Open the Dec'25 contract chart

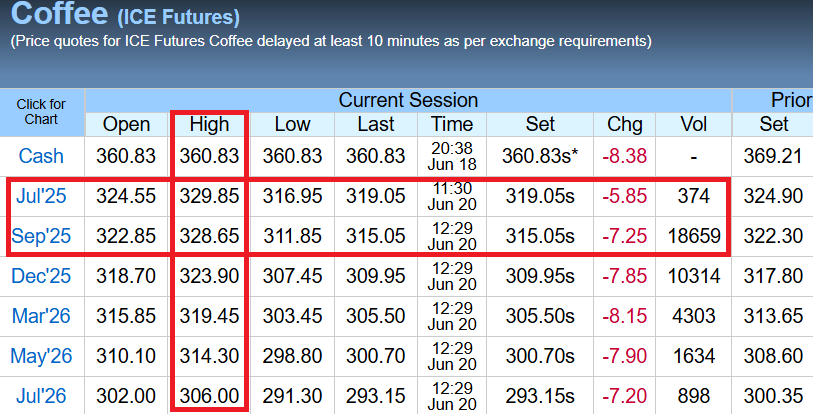pos(41,276)
